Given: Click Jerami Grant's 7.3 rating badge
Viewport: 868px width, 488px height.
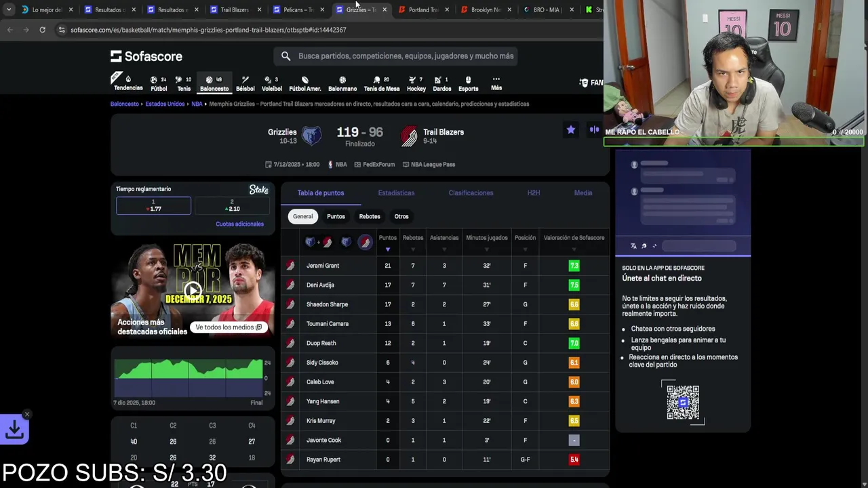Looking at the screenshot, I should 574,266.
